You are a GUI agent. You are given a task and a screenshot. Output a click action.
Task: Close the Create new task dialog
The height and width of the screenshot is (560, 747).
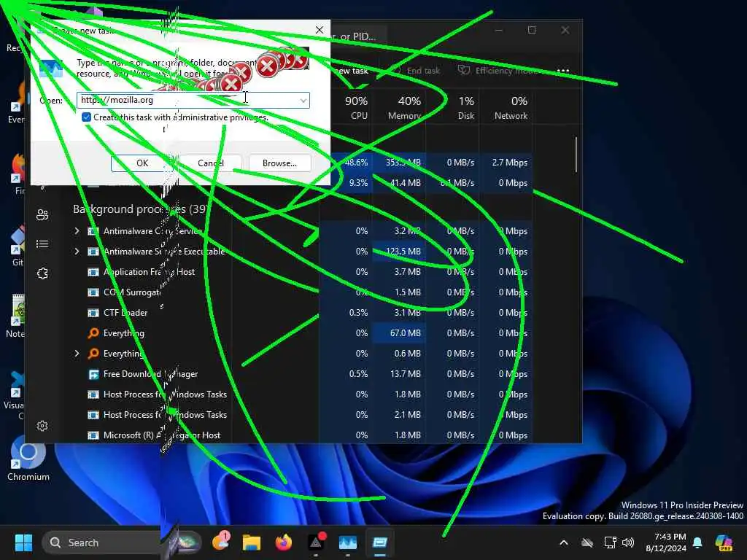[320, 30]
